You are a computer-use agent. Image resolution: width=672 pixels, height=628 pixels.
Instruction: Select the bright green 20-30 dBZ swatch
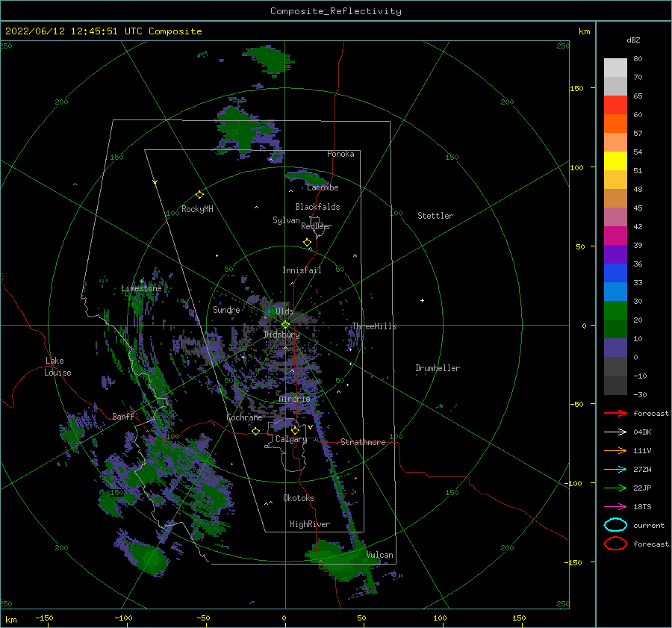(x=615, y=311)
